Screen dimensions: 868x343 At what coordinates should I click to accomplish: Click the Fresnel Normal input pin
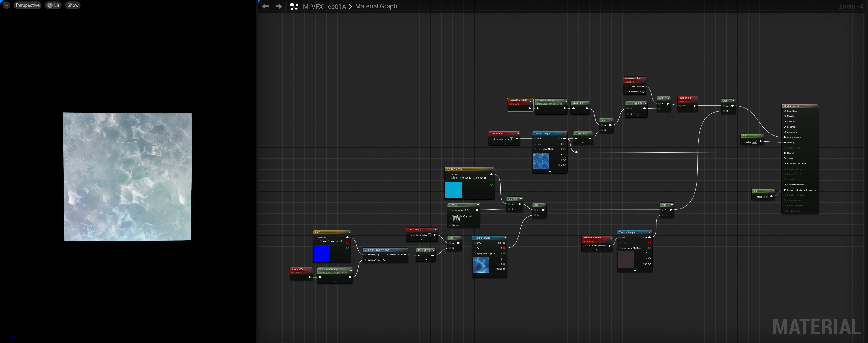coord(450,225)
